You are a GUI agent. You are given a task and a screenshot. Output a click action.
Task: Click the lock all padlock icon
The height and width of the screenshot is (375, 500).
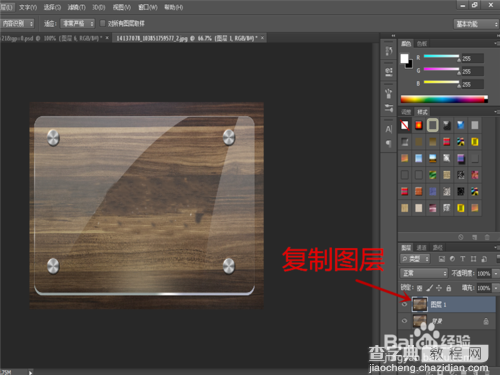pos(449,288)
